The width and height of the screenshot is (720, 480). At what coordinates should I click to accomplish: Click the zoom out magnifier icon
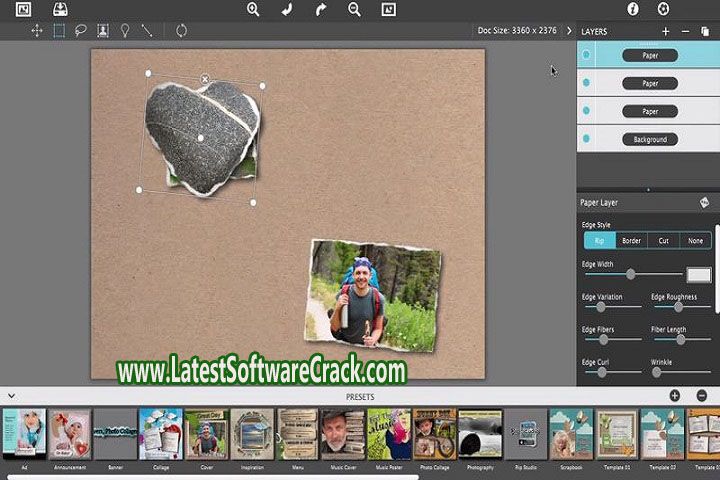pyautogui.click(x=354, y=9)
